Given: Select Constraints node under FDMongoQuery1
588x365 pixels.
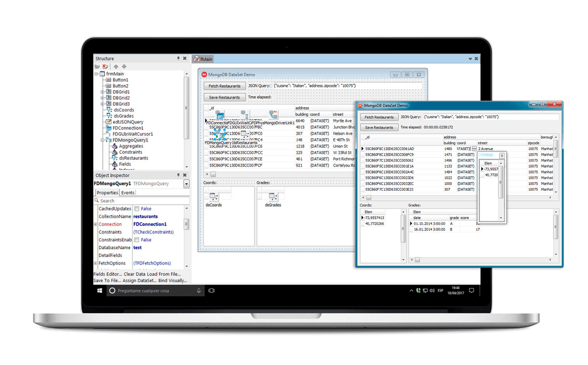Looking at the screenshot, I should pos(130,152).
